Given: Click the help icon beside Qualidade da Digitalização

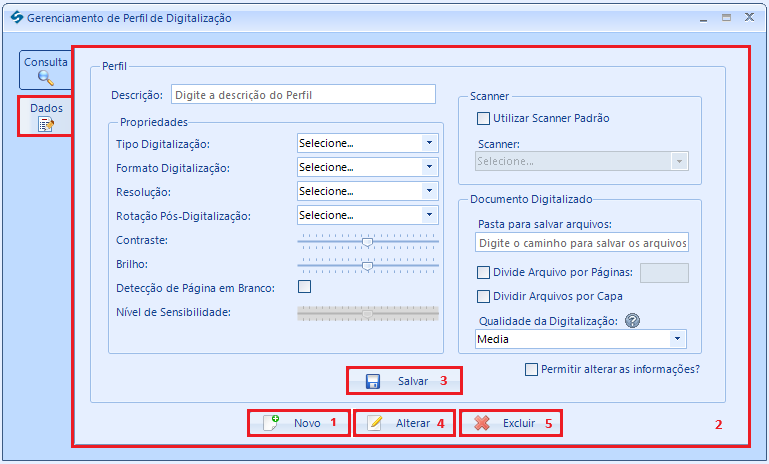Looking at the screenshot, I should [x=632, y=321].
